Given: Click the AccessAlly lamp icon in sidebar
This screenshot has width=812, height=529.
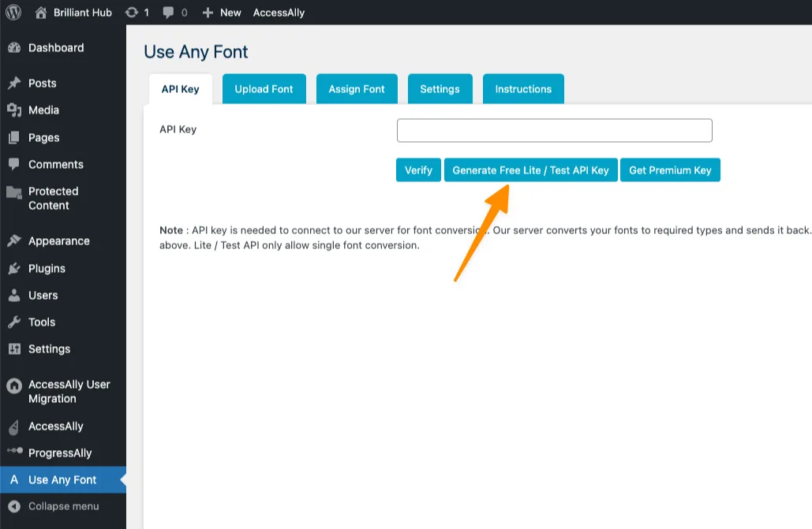Looking at the screenshot, I should 17,427.
